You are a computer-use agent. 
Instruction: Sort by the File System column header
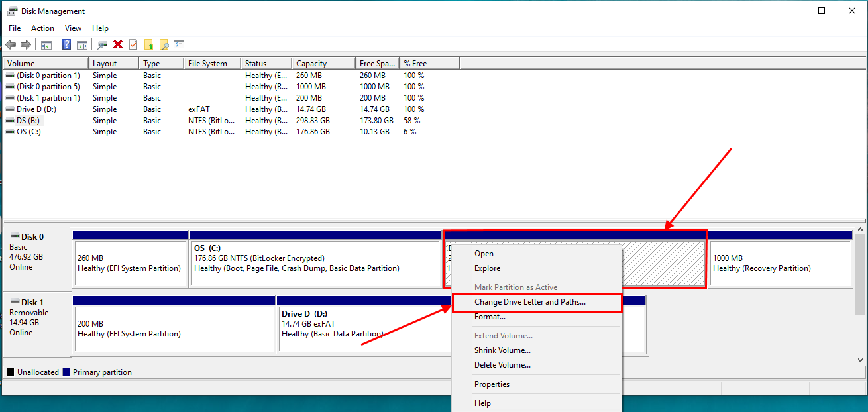coord(212,64)
